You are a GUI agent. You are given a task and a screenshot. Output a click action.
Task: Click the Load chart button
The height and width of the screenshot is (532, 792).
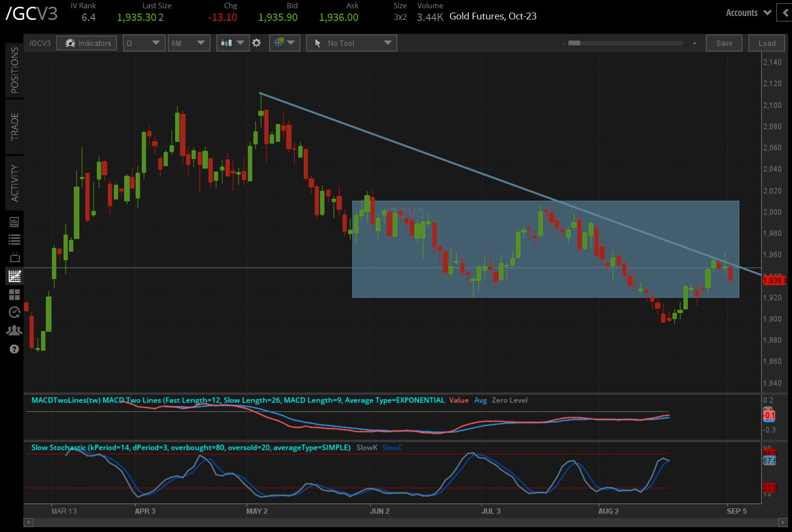click(x=767, y=43)
